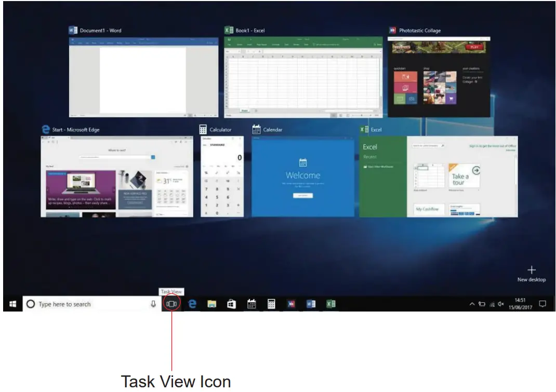
Task: Unmute the system volume speaker
Action: pos(500,304)
